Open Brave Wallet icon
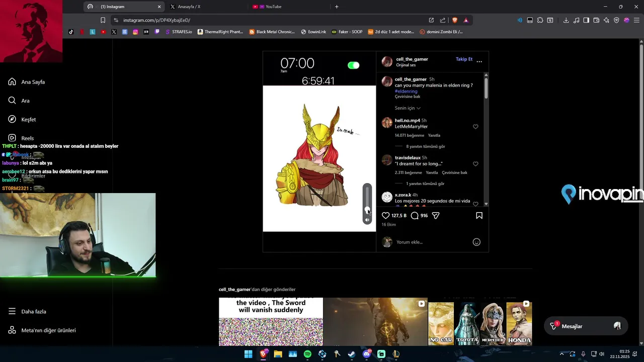This screenshot has height=362, width=644. (596, 20)
